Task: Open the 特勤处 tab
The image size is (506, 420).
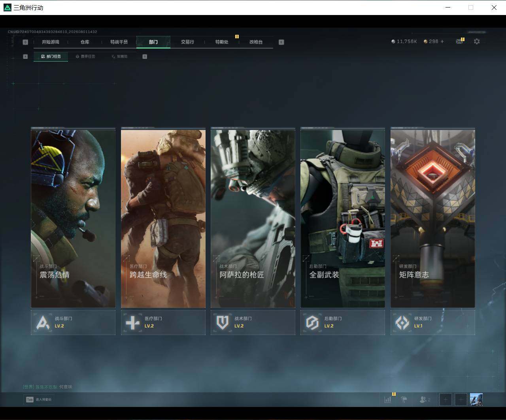Action: click(x=222, y=42)
